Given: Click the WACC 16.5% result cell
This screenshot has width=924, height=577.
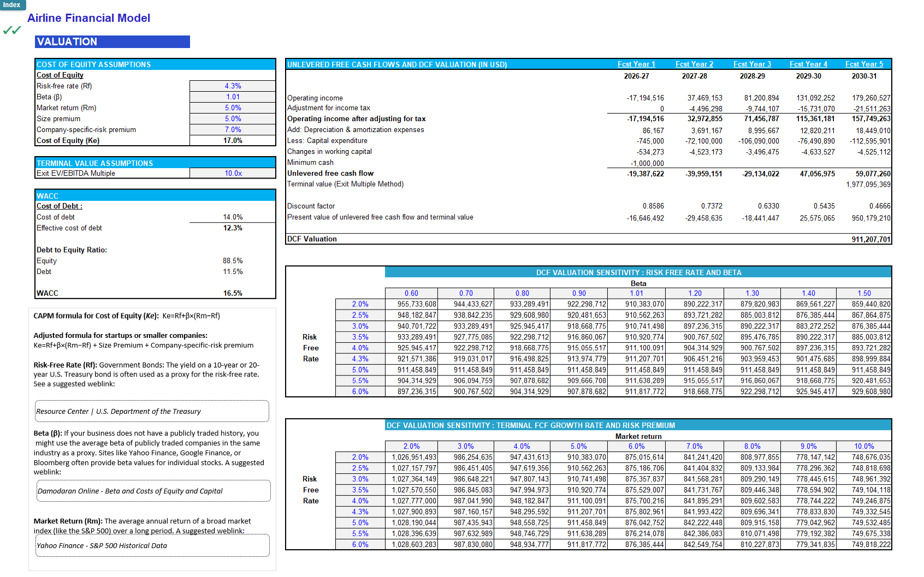Looking at the screenshot, I should pos(232,293).
